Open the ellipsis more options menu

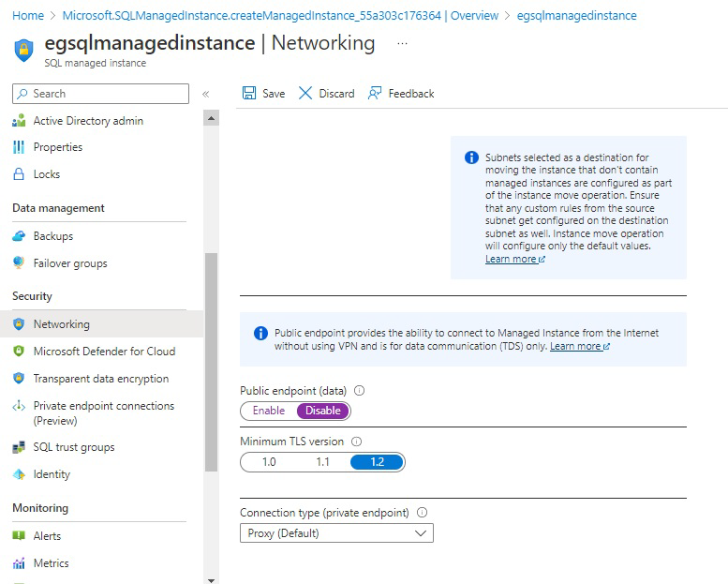point(403,43)
